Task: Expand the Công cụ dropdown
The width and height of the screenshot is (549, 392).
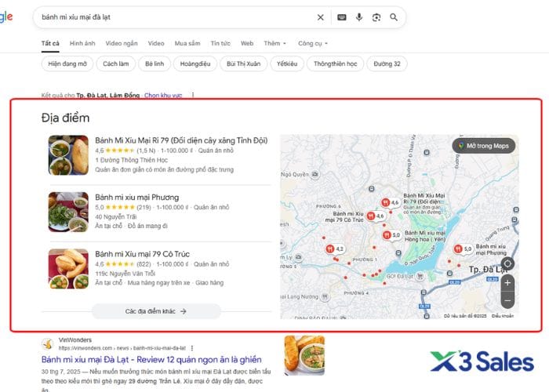Action: pyautogui.click(x=313, y=43)
